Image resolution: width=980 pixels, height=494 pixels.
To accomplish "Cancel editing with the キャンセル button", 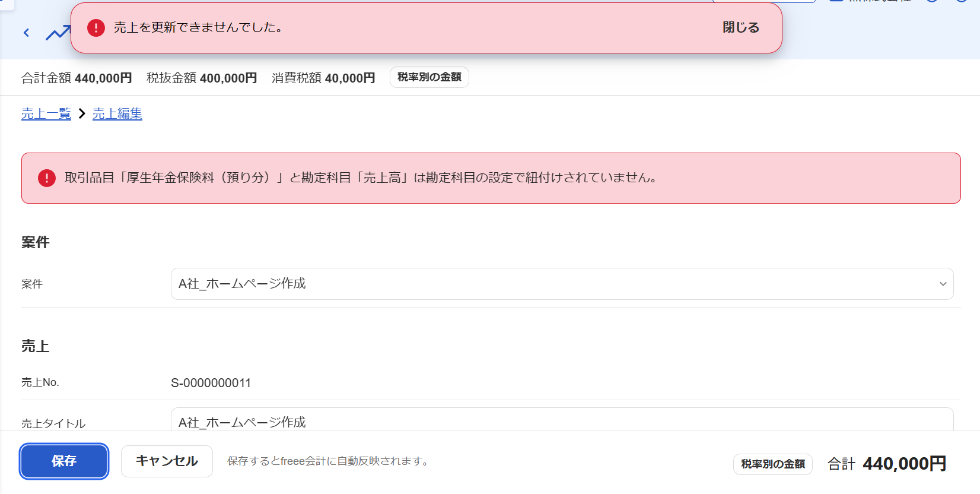I will (167, 461).
